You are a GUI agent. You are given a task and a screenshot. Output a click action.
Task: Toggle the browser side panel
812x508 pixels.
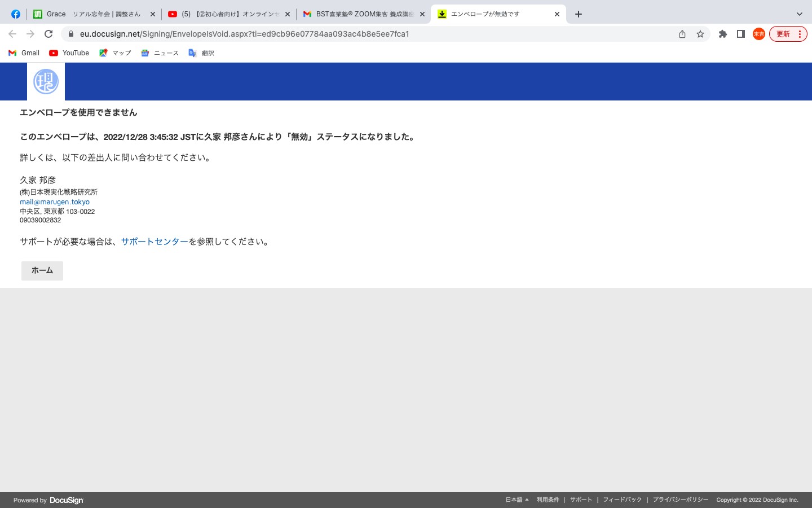coord(741,34)
